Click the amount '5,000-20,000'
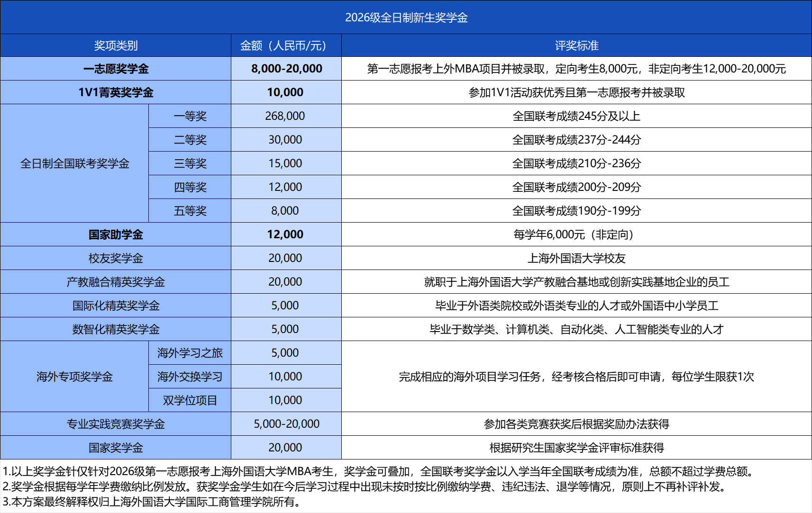The image size is (812, 513). 286,424
